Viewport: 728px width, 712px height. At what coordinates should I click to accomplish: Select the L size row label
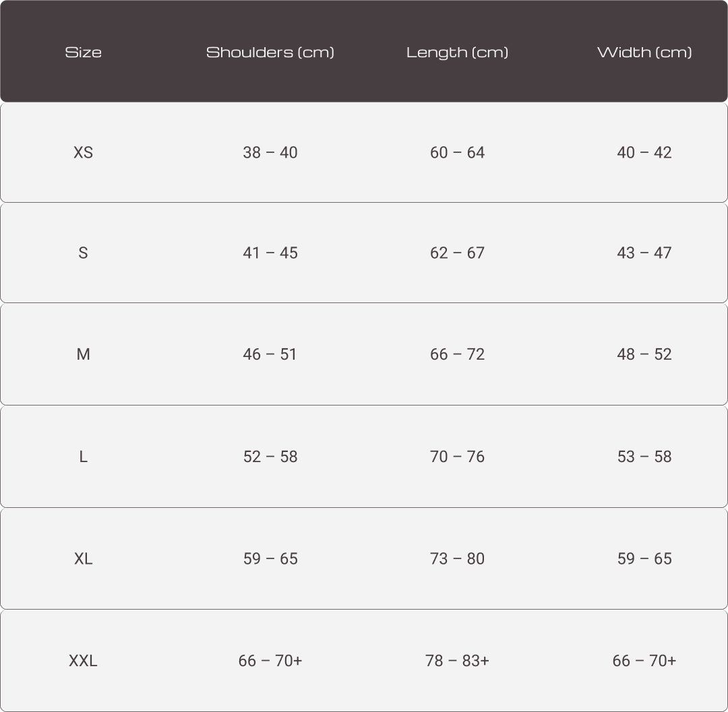(83, 457)
